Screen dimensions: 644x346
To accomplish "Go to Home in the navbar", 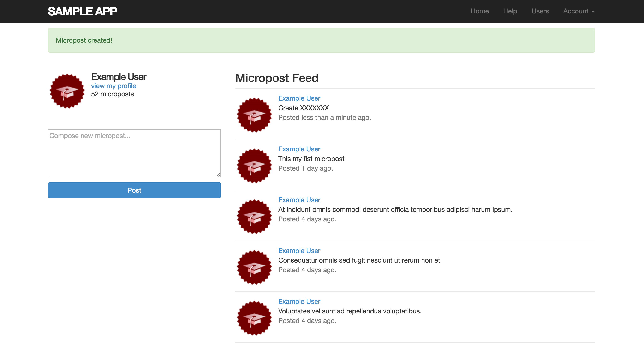I will pyautogui.click(x=479, y=11).
